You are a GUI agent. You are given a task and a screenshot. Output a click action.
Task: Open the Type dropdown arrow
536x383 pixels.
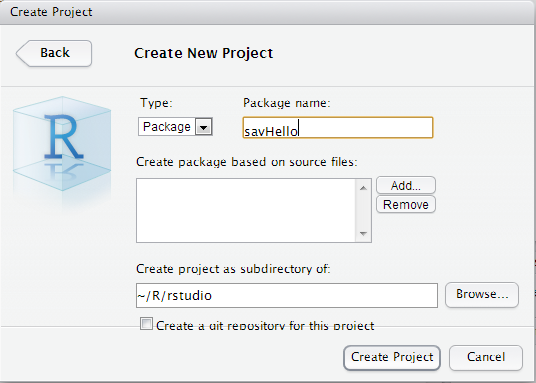click(x=204, y=127)
